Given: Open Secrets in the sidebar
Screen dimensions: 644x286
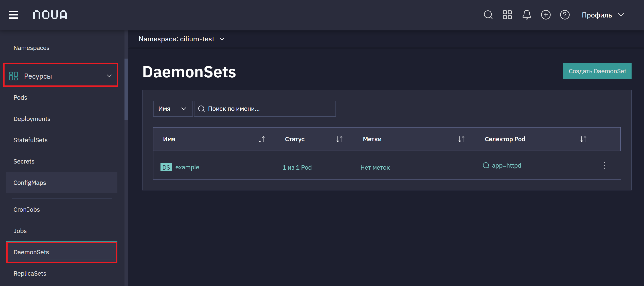Looking at the screenshot, I should (24, 161).
